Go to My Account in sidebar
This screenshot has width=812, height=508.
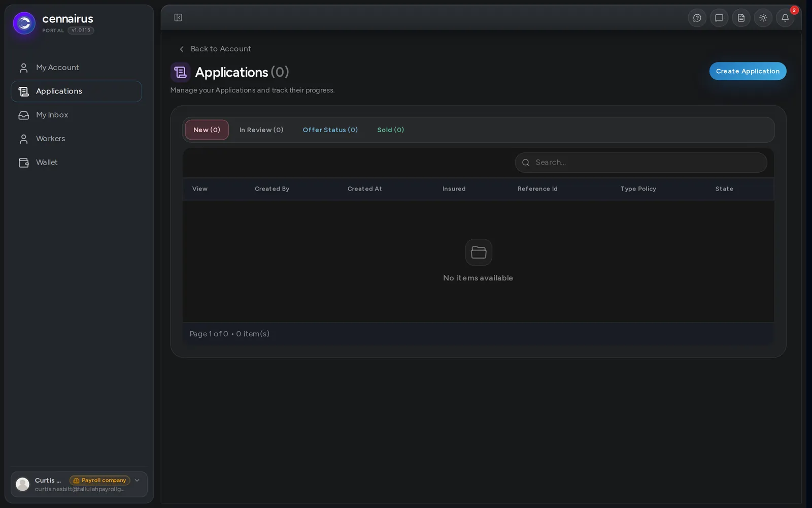tap(76, 68)
